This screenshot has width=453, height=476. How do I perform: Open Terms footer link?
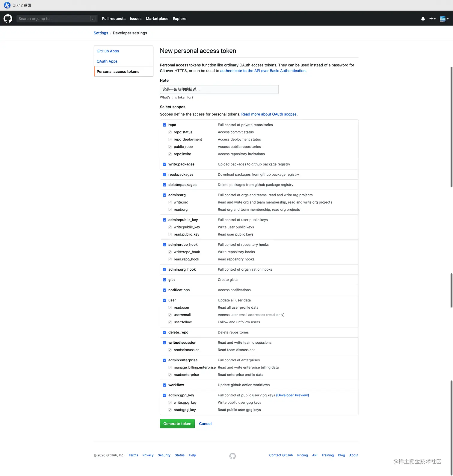(x=133, y=455)
